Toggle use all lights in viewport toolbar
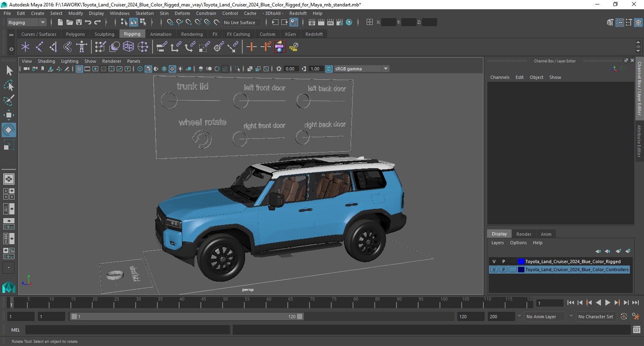Screen dimensions: 644x346 (180, 69)
